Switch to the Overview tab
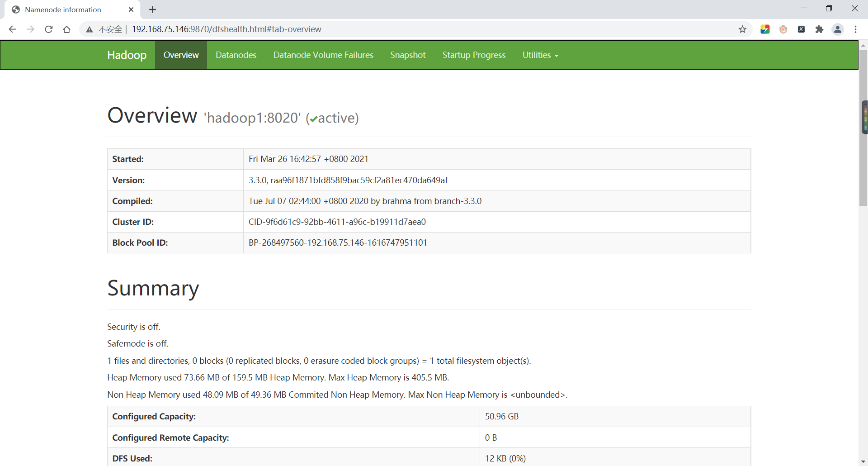Screen dimensions: 868x466 pyautogui.click(x=181, y=55)
